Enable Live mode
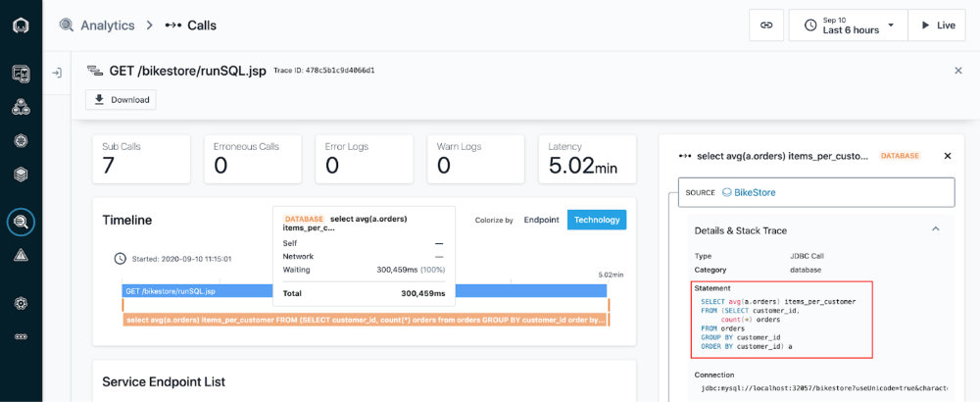 (936, 25)
